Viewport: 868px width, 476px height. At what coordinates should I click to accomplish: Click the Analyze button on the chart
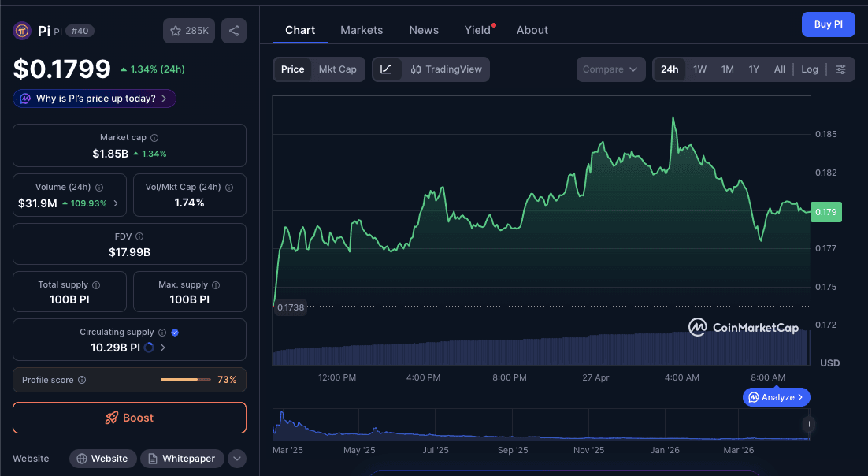(x=776, y=397)
